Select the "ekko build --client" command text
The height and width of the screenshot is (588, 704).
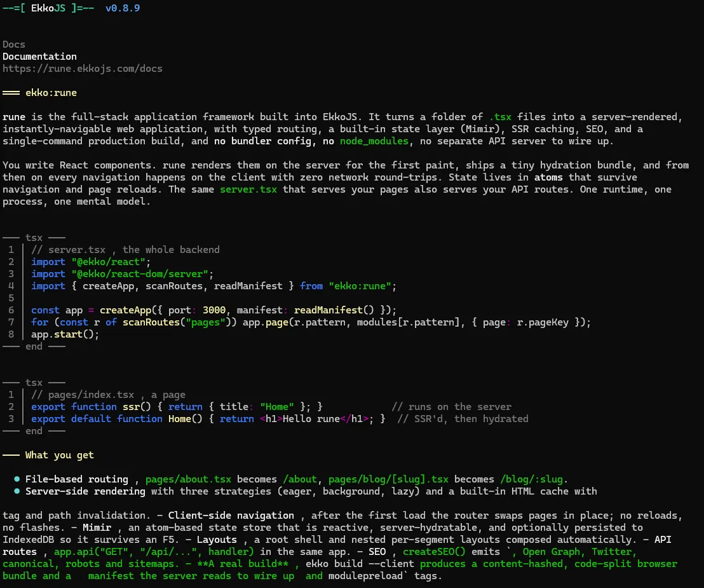click(x=360, y=564)
